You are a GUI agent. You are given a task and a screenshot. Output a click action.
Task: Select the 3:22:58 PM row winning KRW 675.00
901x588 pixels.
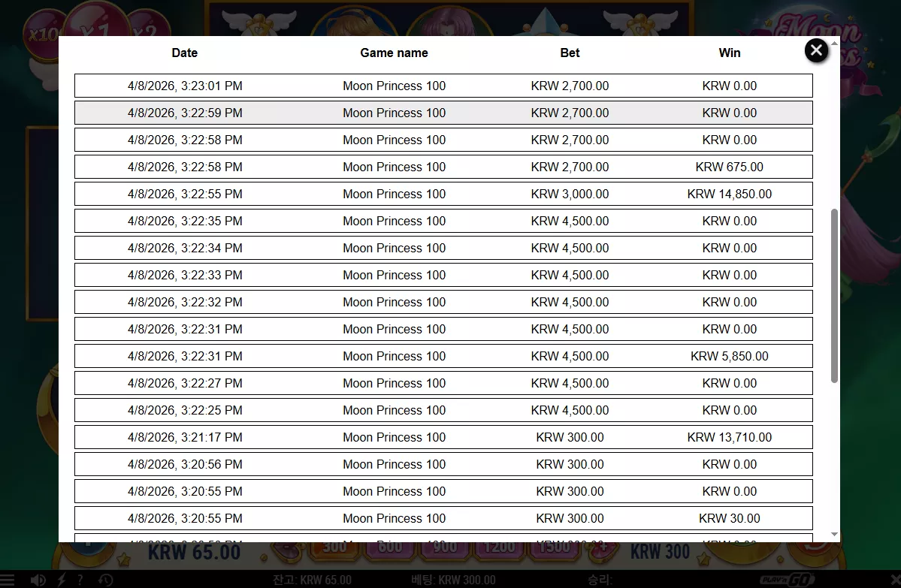click(443, 167)
